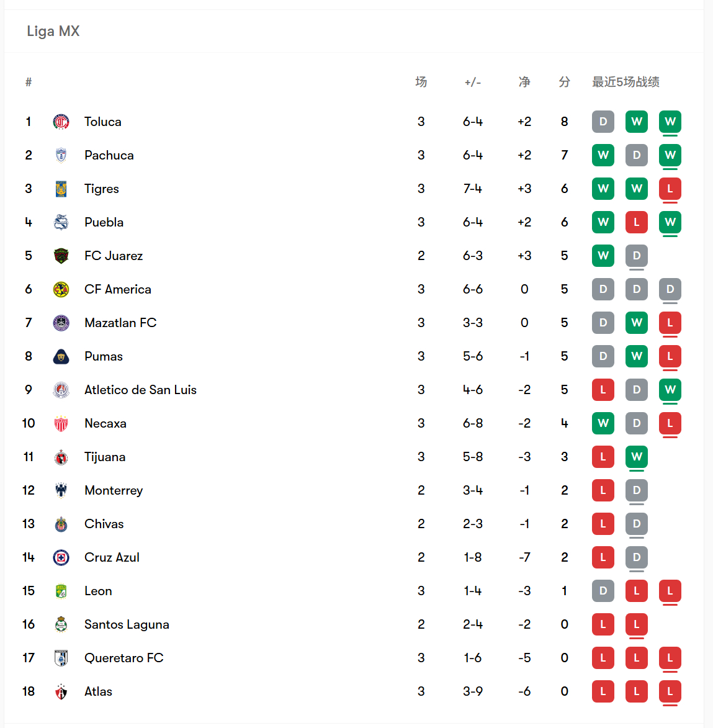Sort by the 分 points column header
Image resolution: width=713 pixels, height=728 pixels.
565,82
